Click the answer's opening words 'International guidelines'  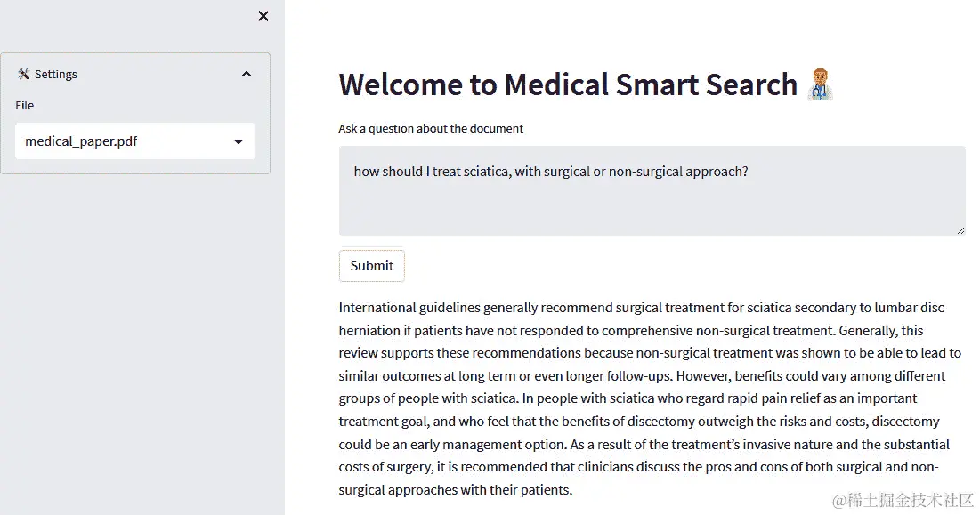(409, 308)
